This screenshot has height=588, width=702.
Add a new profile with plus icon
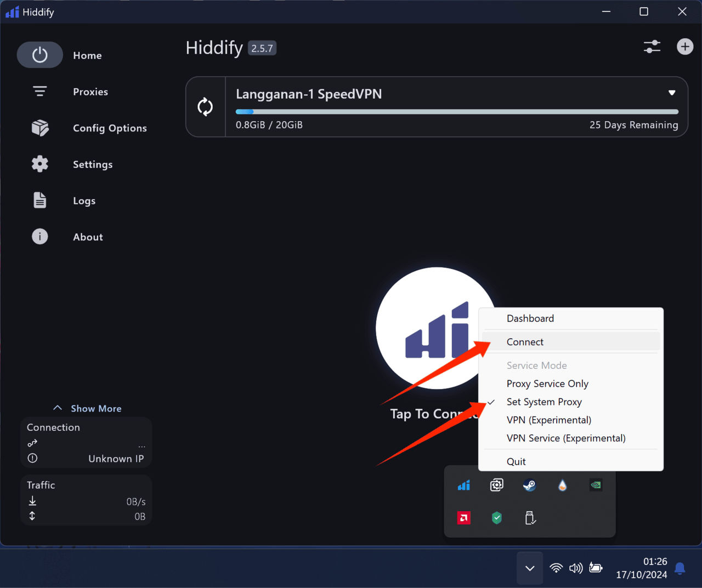[685, 47]
